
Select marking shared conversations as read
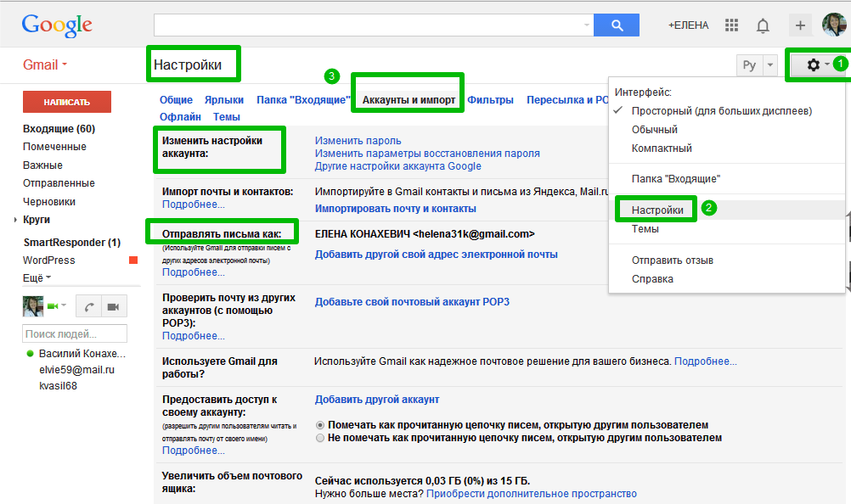[x=318, y=424]
